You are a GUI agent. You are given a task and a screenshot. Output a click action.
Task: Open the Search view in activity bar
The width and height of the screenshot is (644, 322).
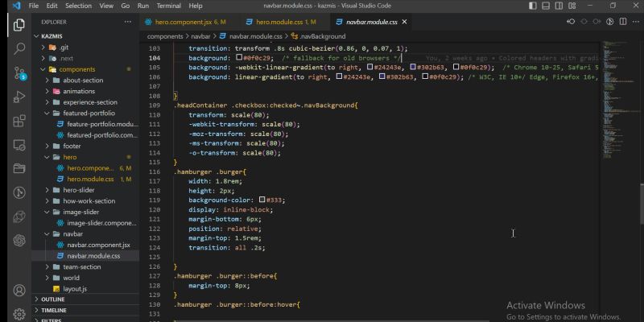19,49
